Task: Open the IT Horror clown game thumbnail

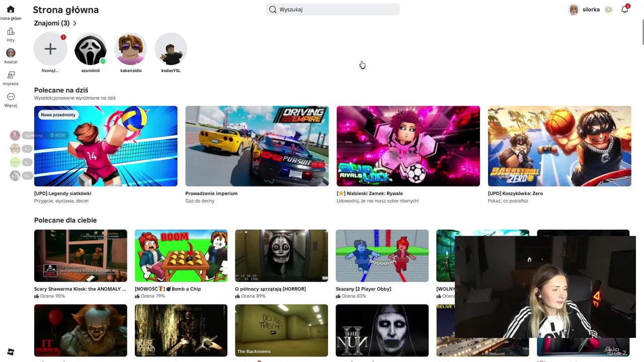Action: coord(80,330)
